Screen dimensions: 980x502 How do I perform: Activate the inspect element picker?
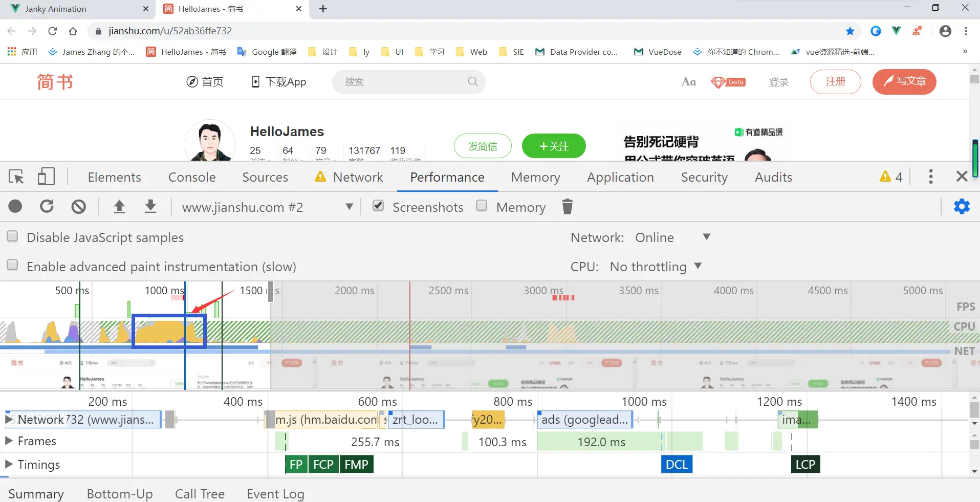click(x=16, y=177)
